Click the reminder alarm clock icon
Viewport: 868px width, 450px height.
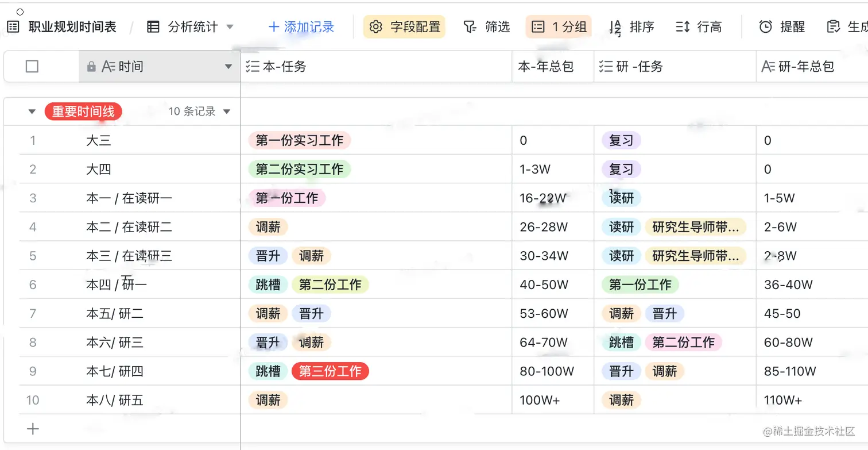[x=765, y=27]
